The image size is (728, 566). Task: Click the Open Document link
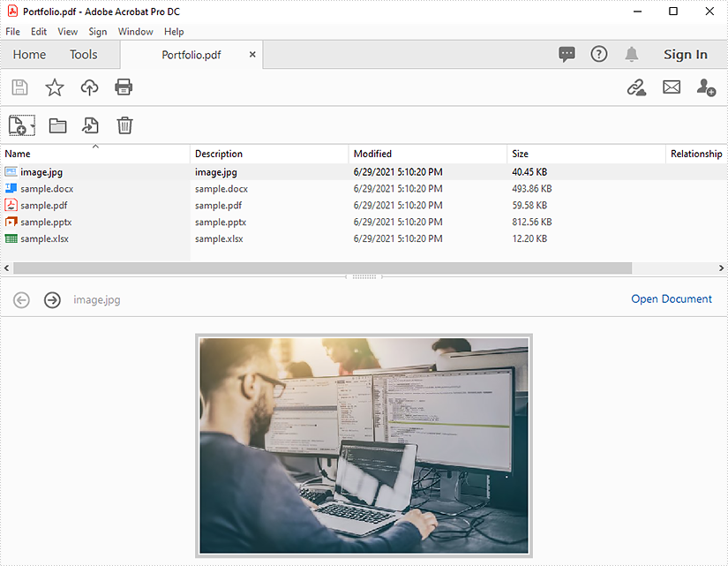(x=671, y=298)
